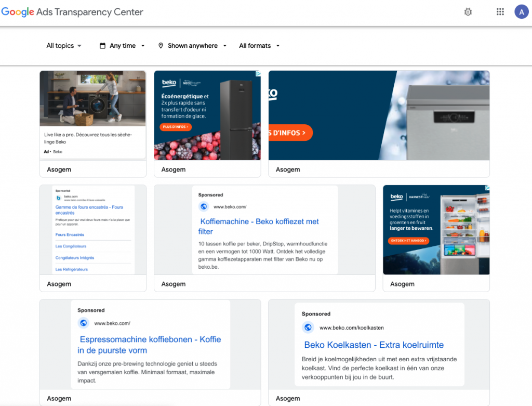Expand the Any time dropdown
The image size is (532, 406).
[x=122, y=45]
